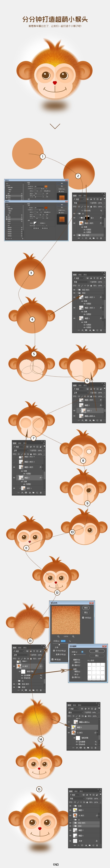110x868 pixels.
Task: Filter pixel layers icon in 叠加 panel
Action: pos(82,709)
